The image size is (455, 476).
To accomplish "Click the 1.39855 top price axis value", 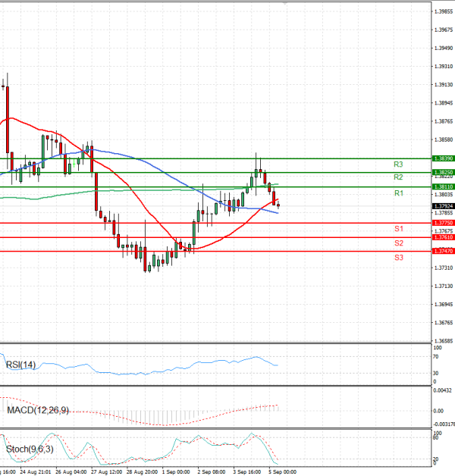I will click(x=444, y=11).
